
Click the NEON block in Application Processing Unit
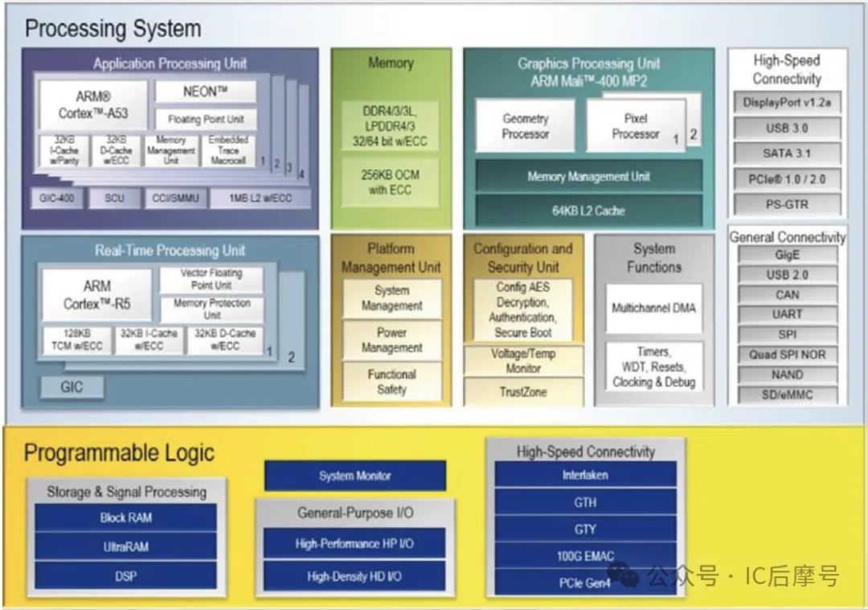point(205,90)
